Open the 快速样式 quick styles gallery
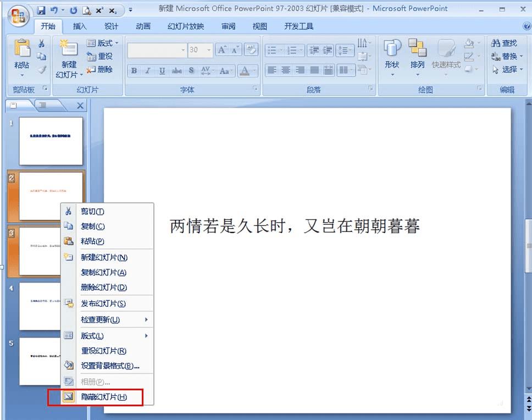Screen dimensions: 532x420 click(446, 58)
